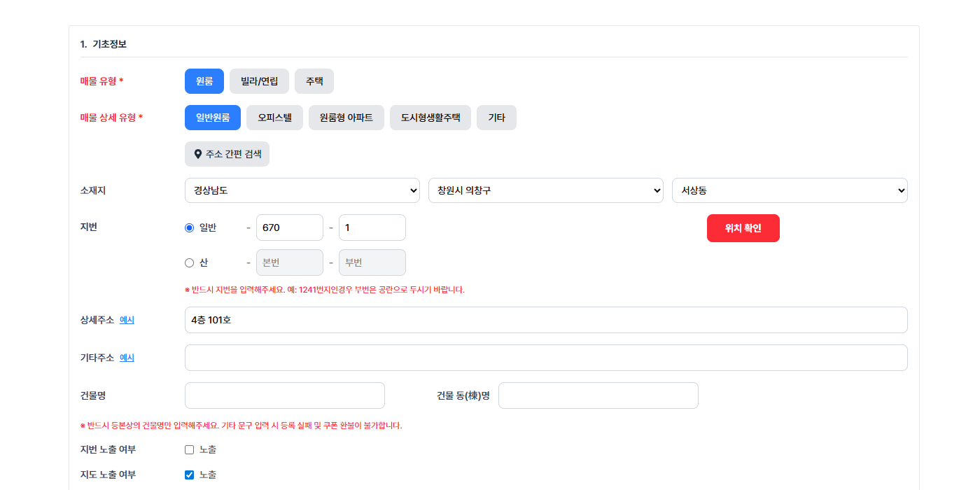Viewport: 980px width, 490px height.
Task: Pick 기타 detail type
Action: pos(496,118)
